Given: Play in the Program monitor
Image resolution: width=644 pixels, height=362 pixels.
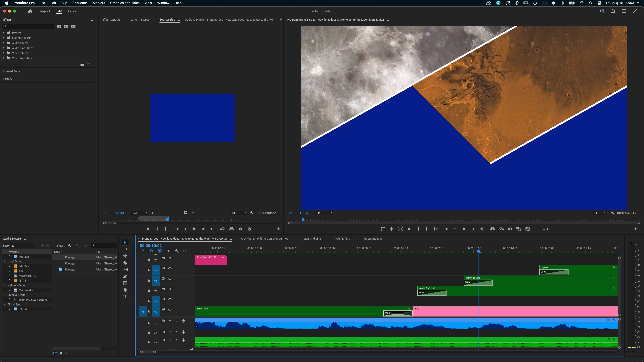Looking at the screenshot, I should tap(464, 229).
